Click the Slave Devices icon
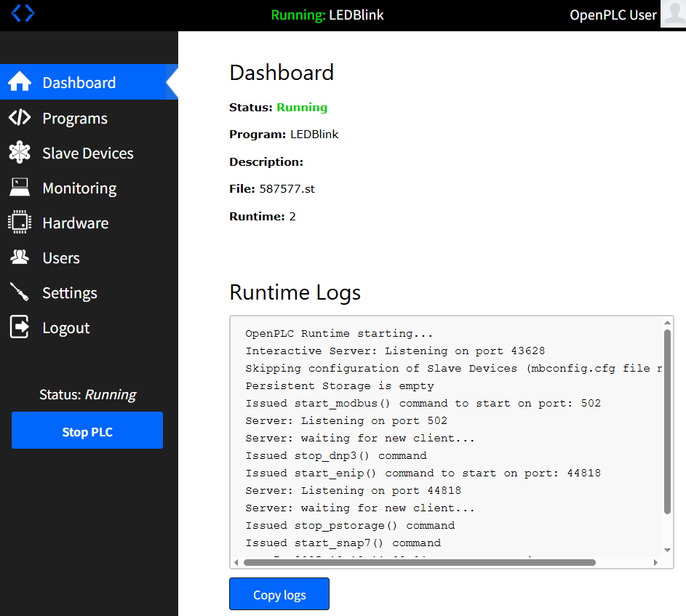 tap(20, 153)
